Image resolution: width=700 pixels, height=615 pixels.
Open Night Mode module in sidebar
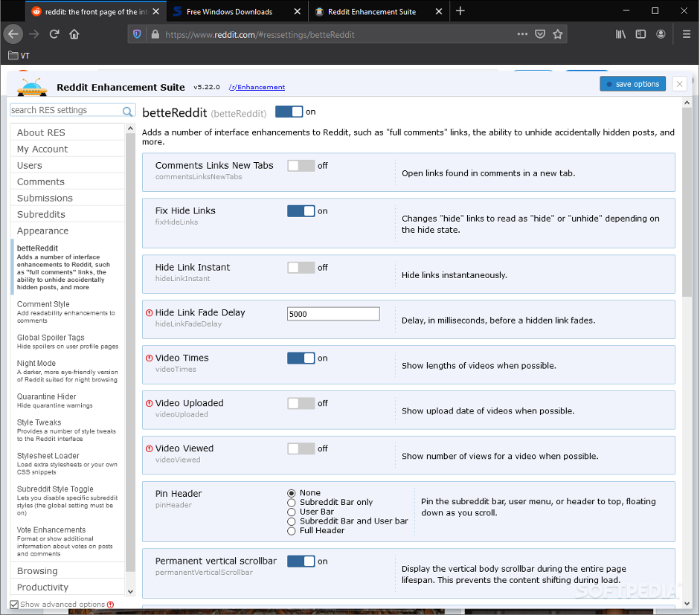click(36, 364)
